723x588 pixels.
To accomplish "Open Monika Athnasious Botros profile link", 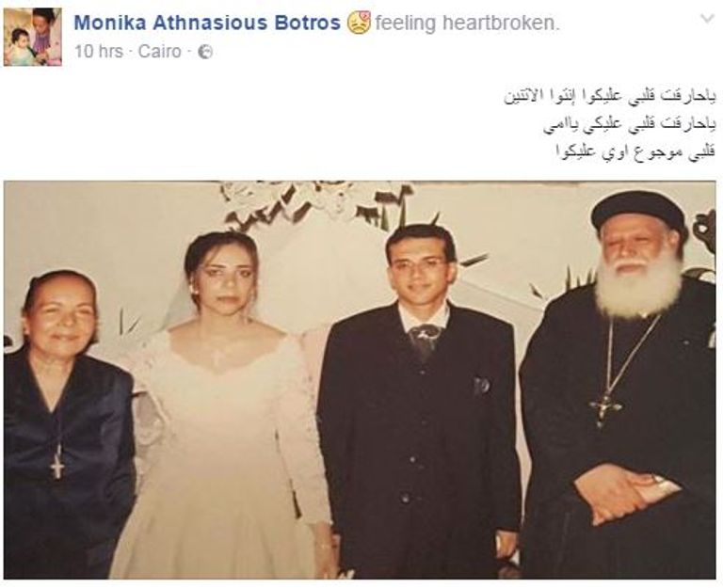I will pos(207,23).
